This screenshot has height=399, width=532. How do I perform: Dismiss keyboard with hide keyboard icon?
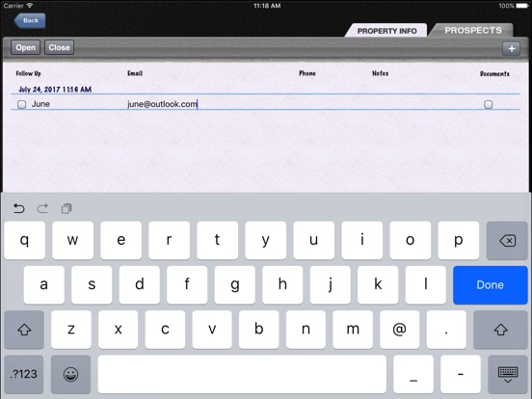coord(508,374)
